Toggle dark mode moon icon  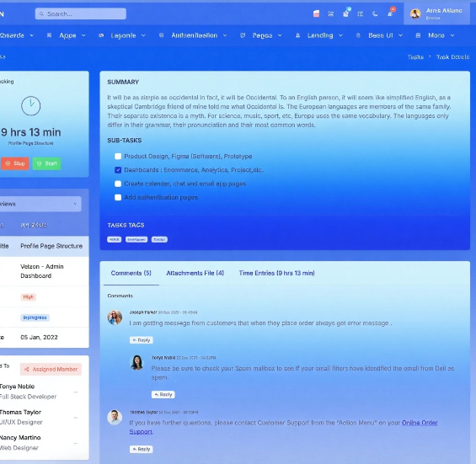(375, 13)
